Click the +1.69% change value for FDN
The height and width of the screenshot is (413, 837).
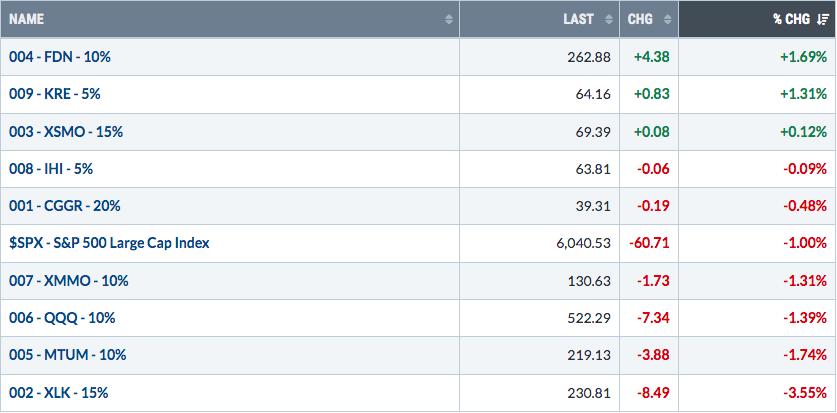[x=801, y=57]
